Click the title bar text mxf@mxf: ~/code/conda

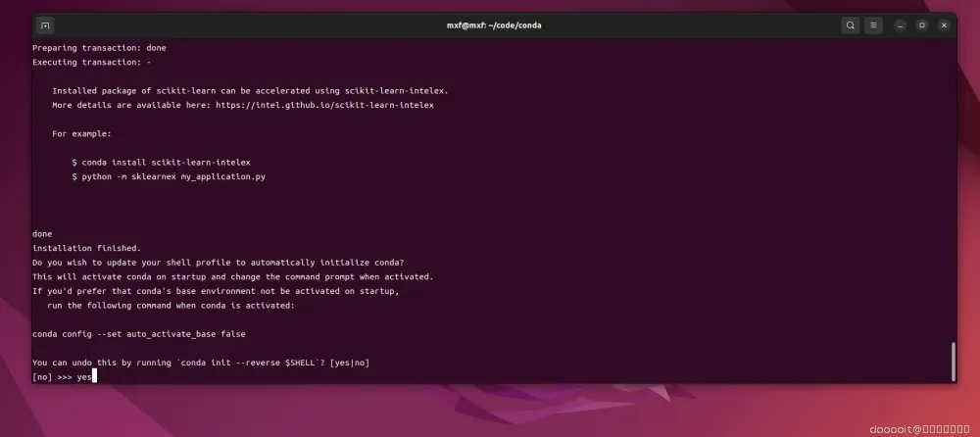[494, 25]
